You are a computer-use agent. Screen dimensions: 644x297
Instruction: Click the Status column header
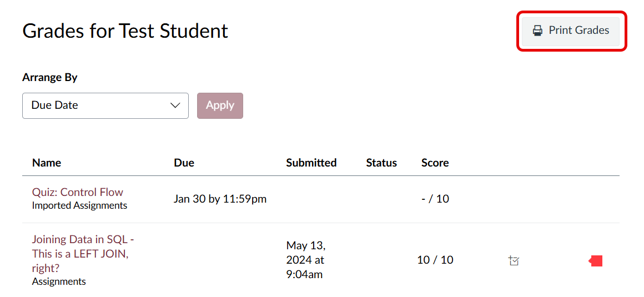coord(381,163)
